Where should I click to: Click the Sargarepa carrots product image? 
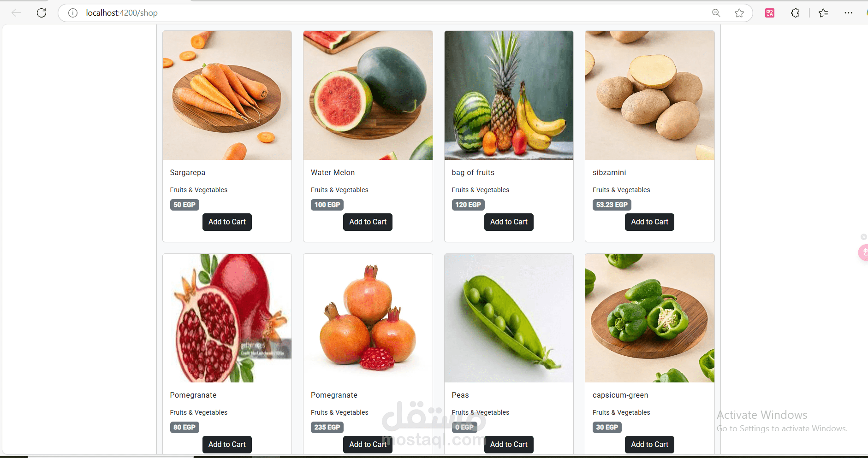(227, 95)
